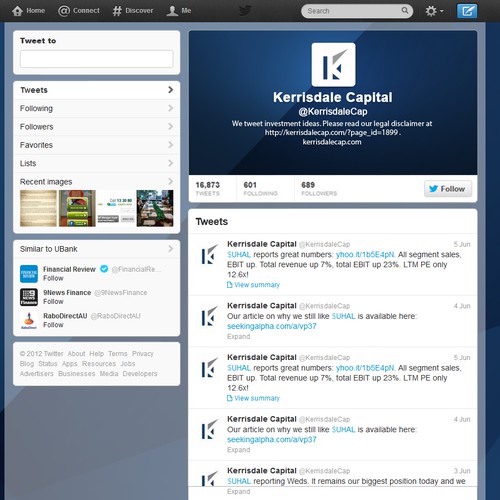Follow Kerrisdale Capital
The image size is (500, 500).
pyautogui.click(x=448, y=189)
